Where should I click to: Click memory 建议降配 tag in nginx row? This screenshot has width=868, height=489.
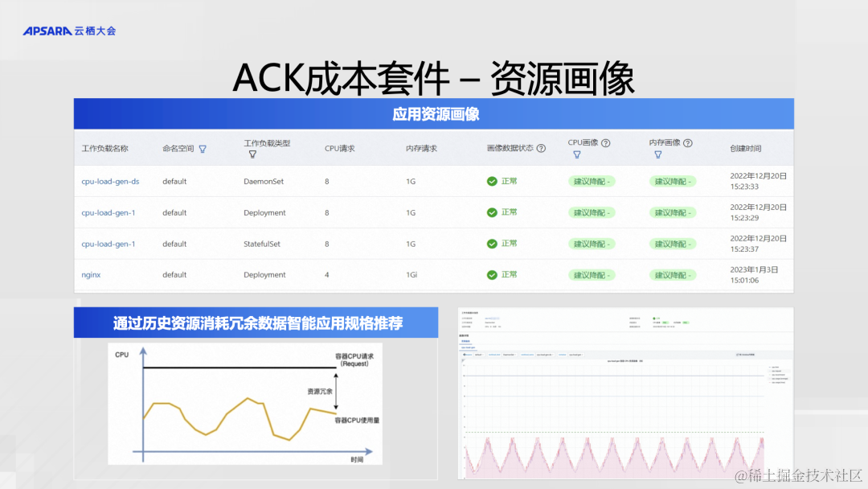[673, 275]
